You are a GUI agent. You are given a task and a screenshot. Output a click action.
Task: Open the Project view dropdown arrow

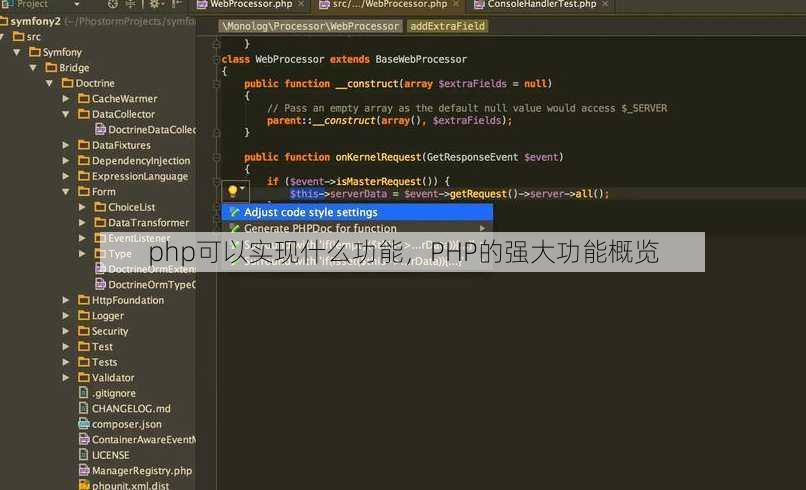[x=77, y=4]
